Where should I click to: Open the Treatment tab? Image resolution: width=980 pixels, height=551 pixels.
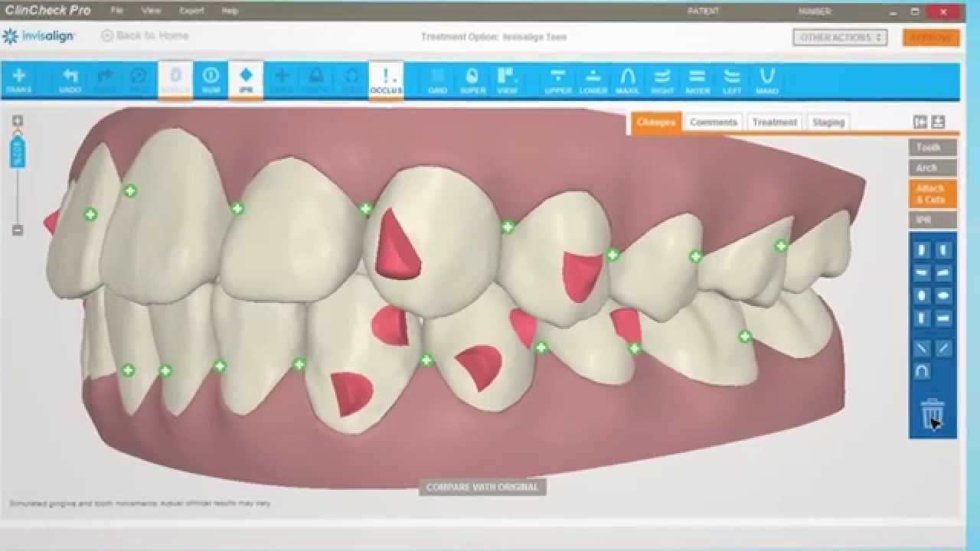tap(775, 122)
